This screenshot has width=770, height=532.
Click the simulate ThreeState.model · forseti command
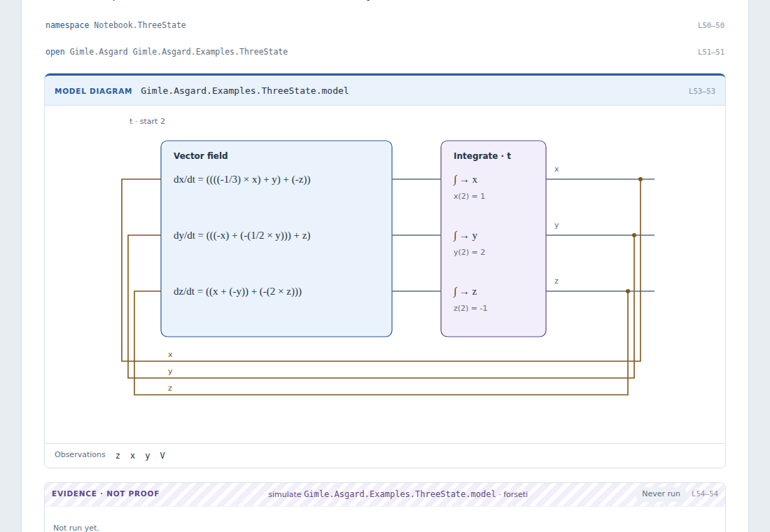[x=398, y=494]
